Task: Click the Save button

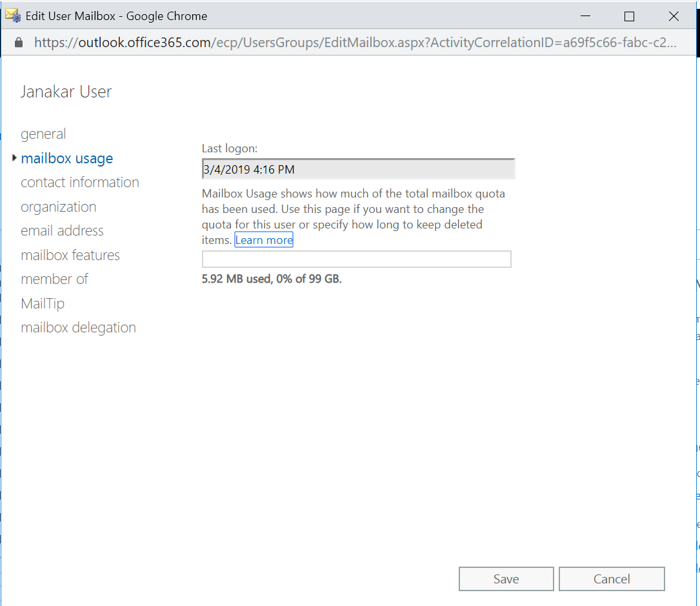Action: click(506, 579)
